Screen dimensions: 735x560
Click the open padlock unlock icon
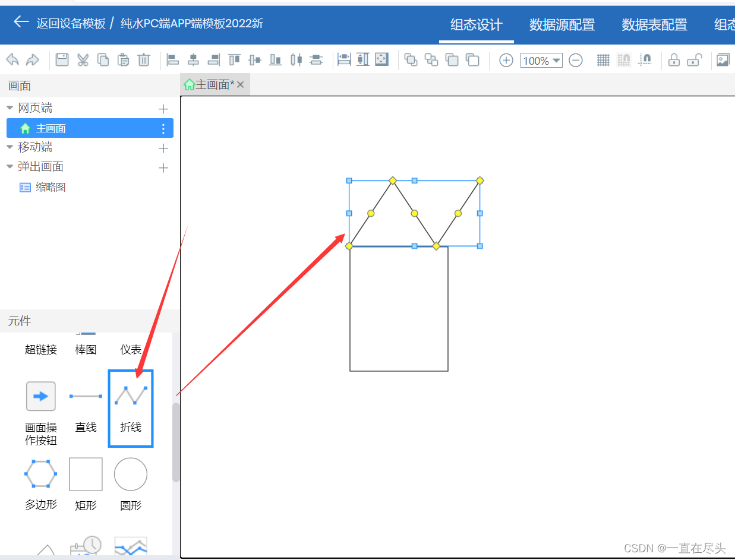coord(695,60)
